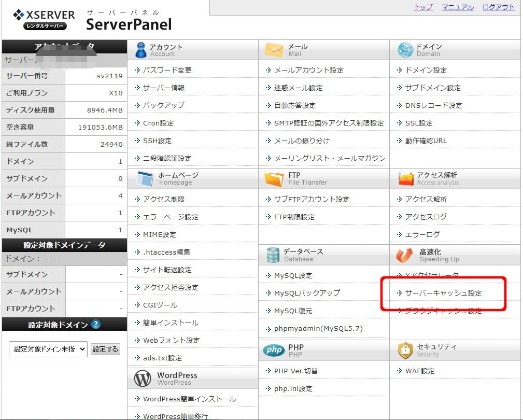Click the Access analysis chart icon

coord(405,178)
